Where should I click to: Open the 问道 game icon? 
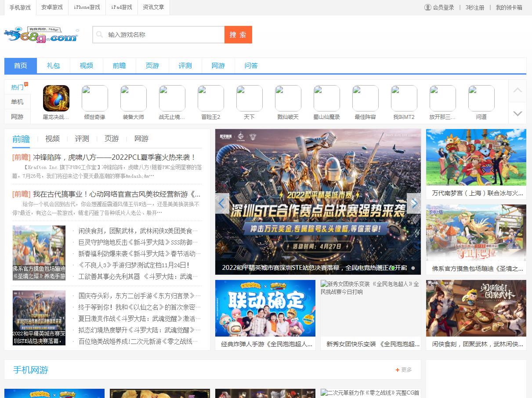click(x=481, y=98)
